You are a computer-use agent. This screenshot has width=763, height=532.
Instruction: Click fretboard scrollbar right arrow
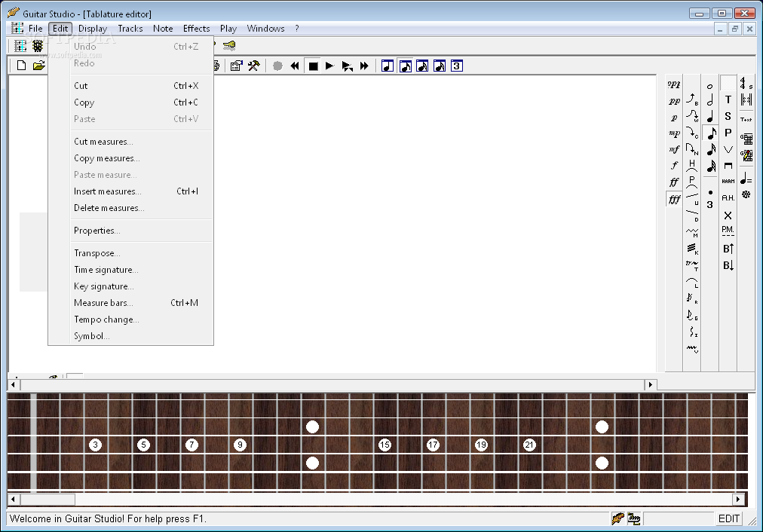coord(738,499)
